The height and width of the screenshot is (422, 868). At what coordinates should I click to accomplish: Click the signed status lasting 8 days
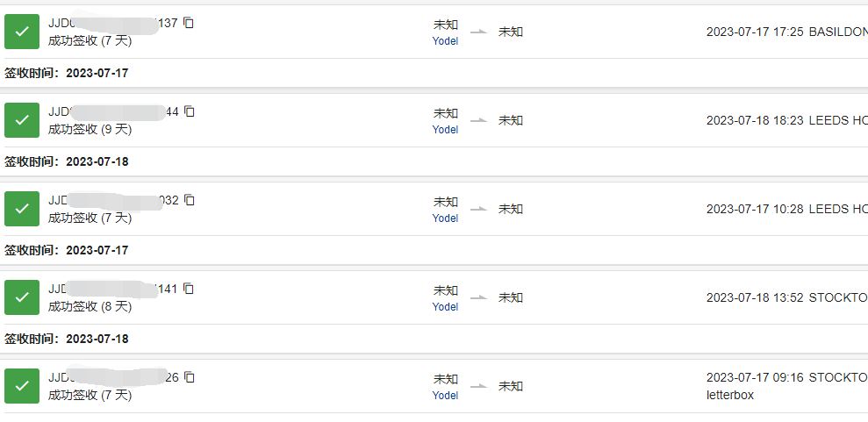tap(90, 306)
